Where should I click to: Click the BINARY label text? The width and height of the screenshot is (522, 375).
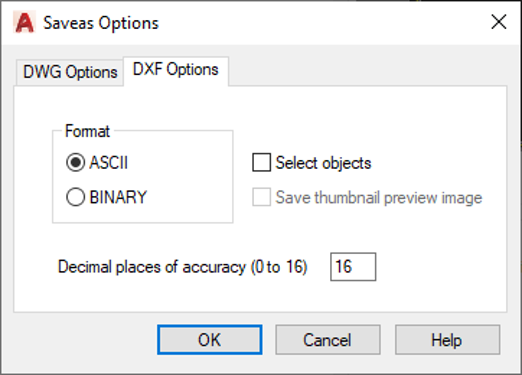118,197
